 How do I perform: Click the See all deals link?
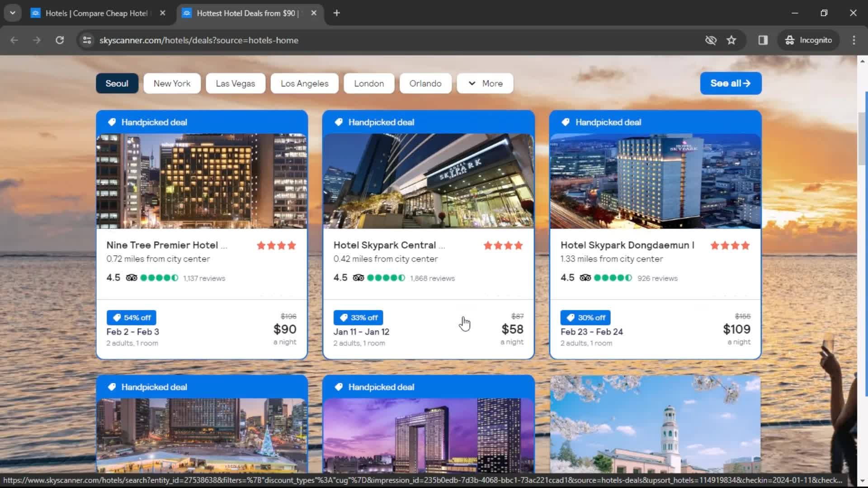click(x=730, y=83)
